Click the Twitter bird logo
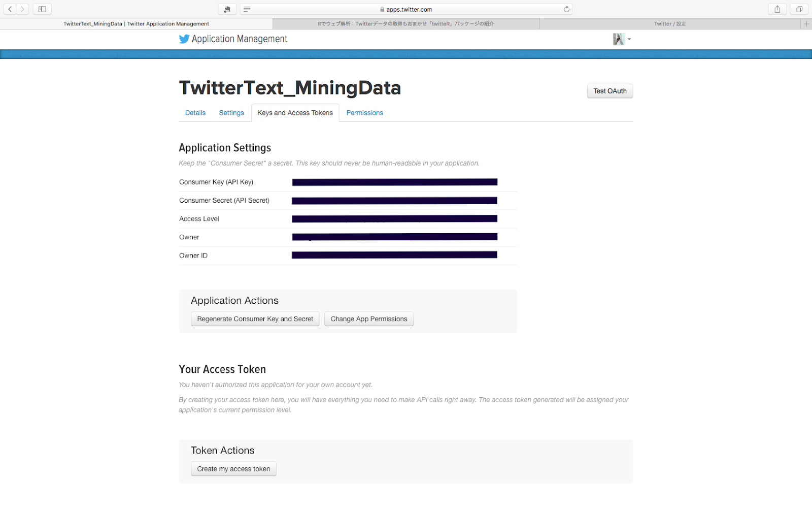This screenshot has height=508, width=812. click(184, 39)
